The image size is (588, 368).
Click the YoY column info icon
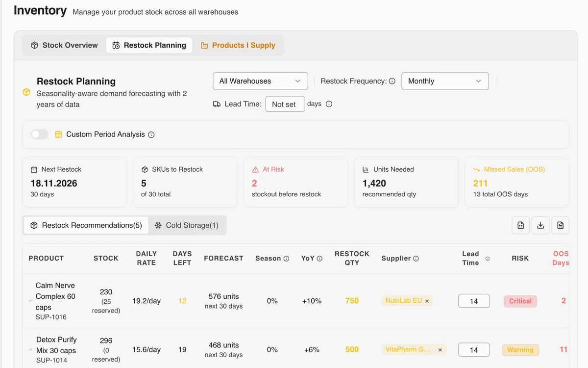coord(319,259)
